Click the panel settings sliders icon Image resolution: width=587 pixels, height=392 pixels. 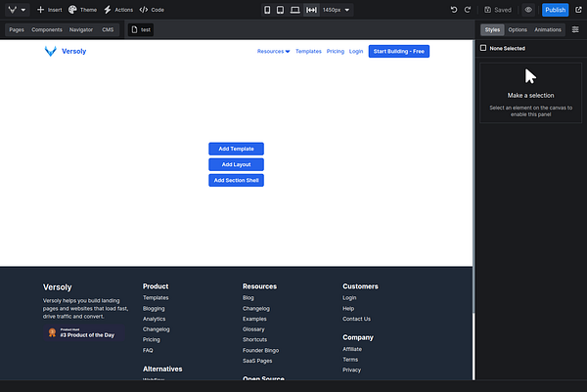pyautogui.click(x=575, y=29)
